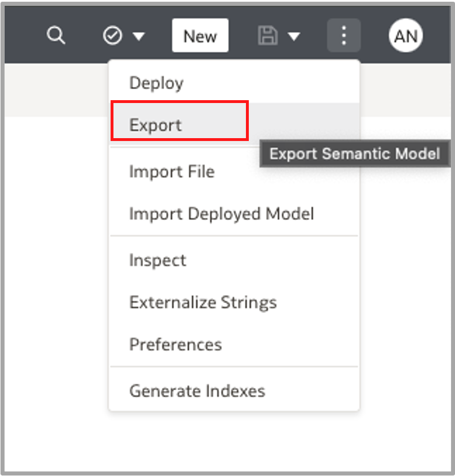Click the search magnifier icon

coord(56,36)
